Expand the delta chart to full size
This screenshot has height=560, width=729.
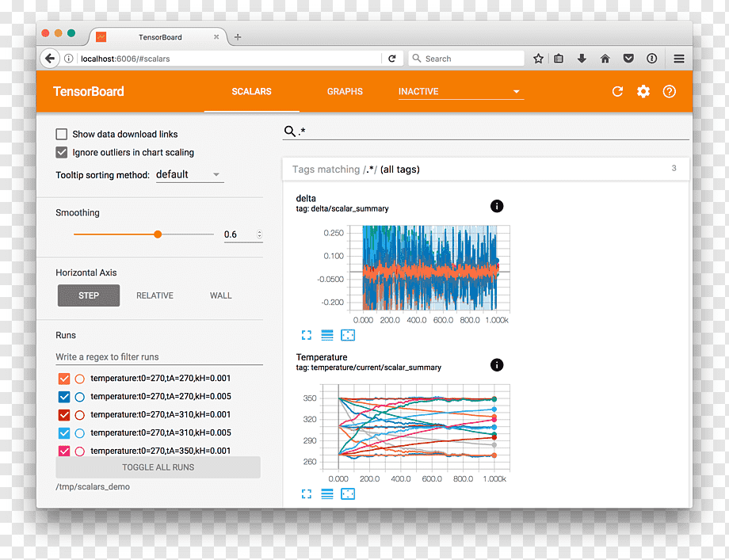(x=307, y=335)
